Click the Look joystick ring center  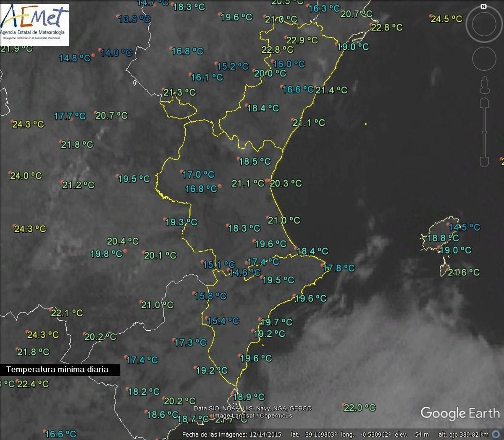[x=484, y=24]
